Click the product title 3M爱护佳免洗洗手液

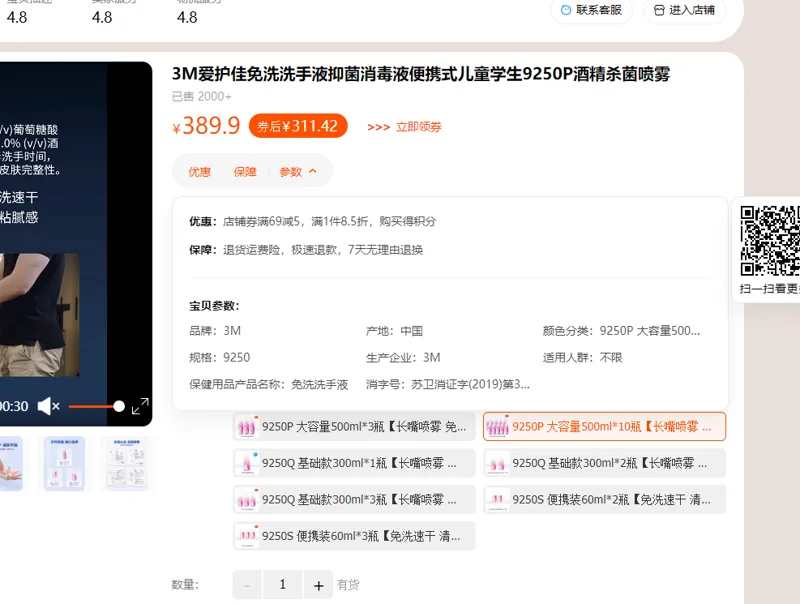coord(420,74)
